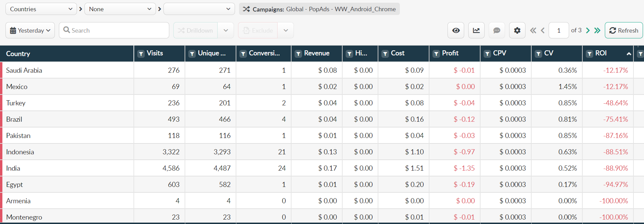Open the settings gear icon
Image resolution: width=644 pixels, height=224 pixels.
click(517, 30)
